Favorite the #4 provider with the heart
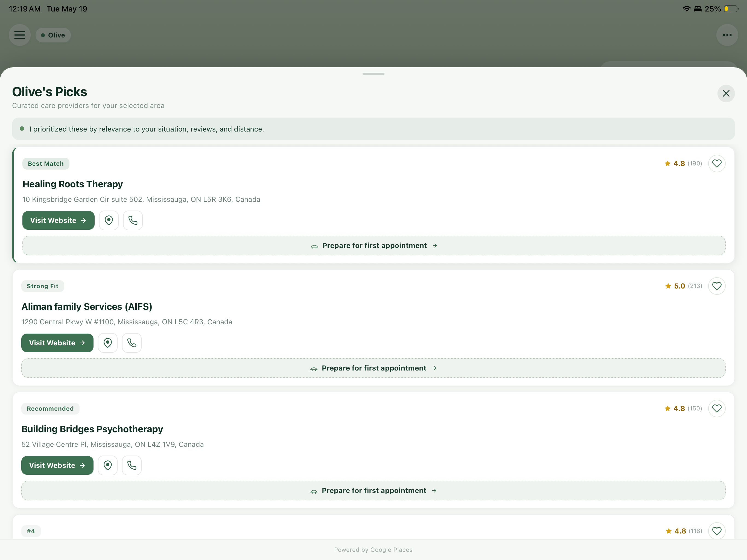 click(717, 531)
